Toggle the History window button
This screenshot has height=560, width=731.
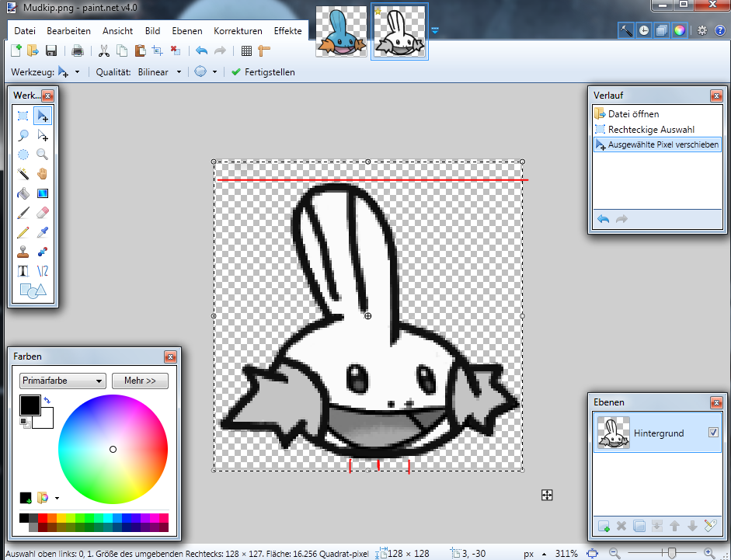(x=644, y=31)
